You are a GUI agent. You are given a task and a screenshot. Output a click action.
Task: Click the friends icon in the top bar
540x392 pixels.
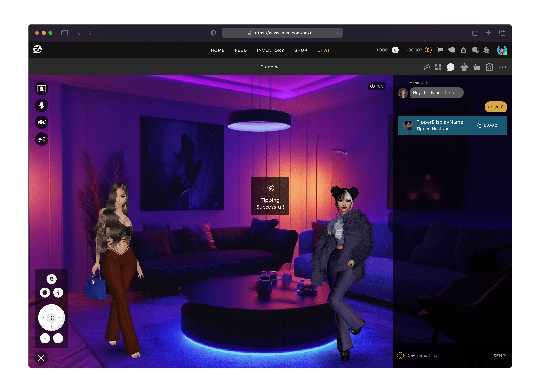486,50
